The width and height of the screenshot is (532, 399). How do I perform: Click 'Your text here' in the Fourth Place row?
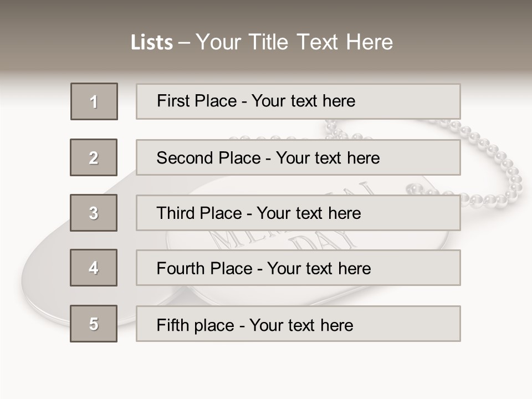319,269
